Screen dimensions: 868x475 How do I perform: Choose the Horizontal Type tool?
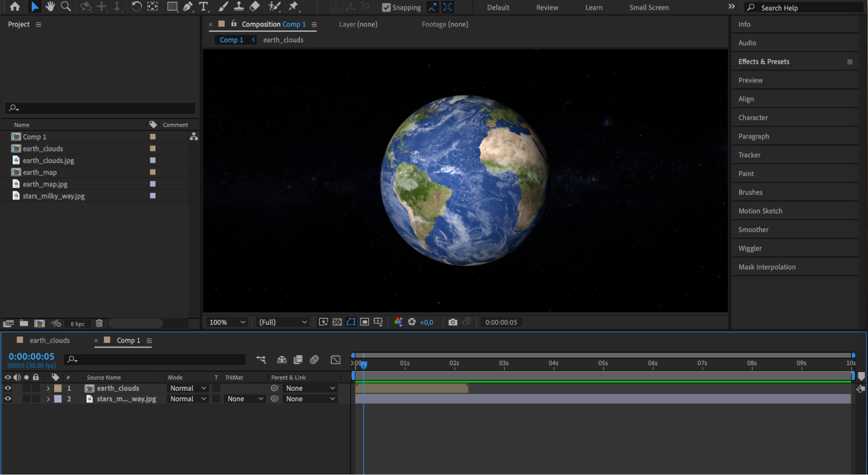tap(203, 7)
